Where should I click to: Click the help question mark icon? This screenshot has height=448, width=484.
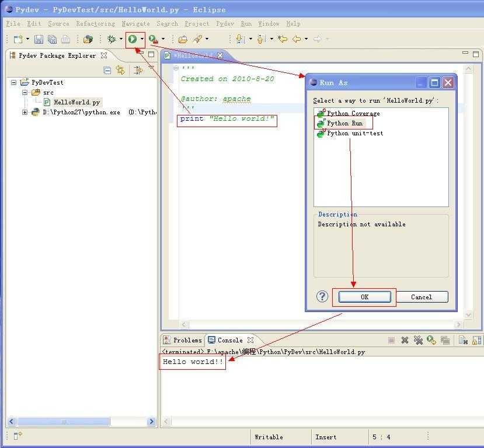[322, 296]
